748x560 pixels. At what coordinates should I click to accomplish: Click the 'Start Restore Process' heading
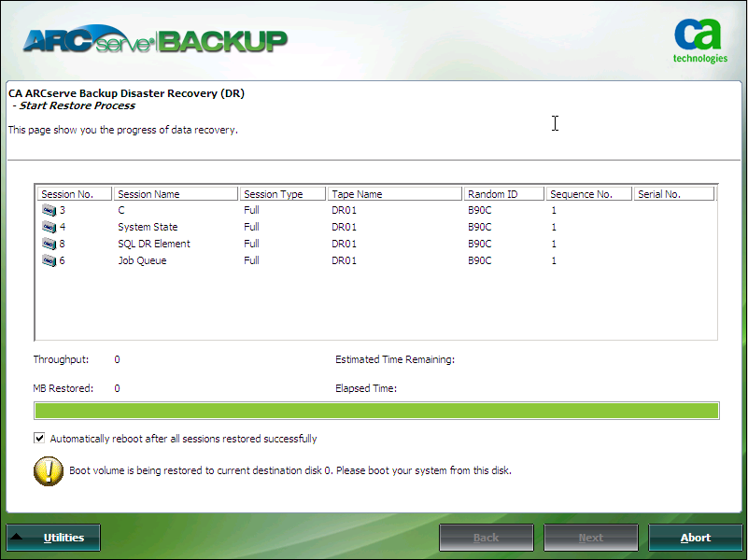pos(77,105)
